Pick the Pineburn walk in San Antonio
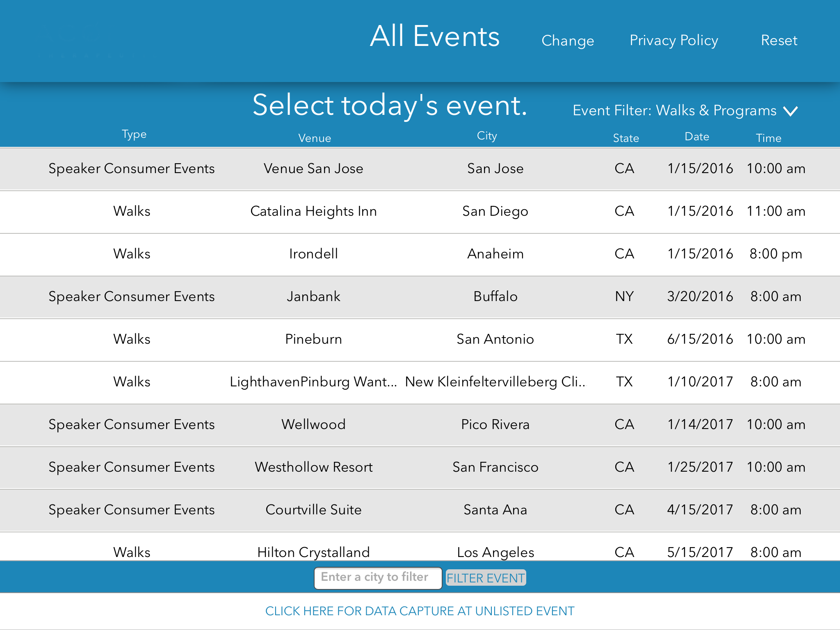Screen dimensions: 840x630 pos(420,339)
